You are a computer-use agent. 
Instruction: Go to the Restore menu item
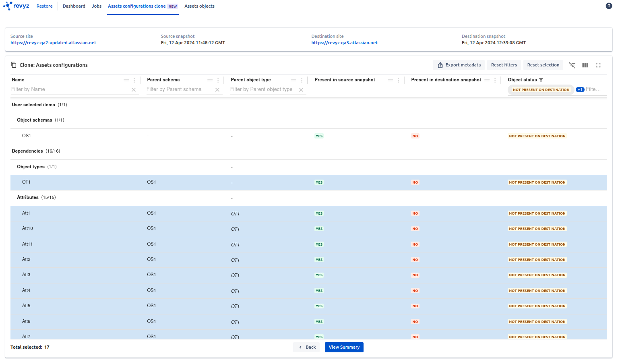point(45,6)
